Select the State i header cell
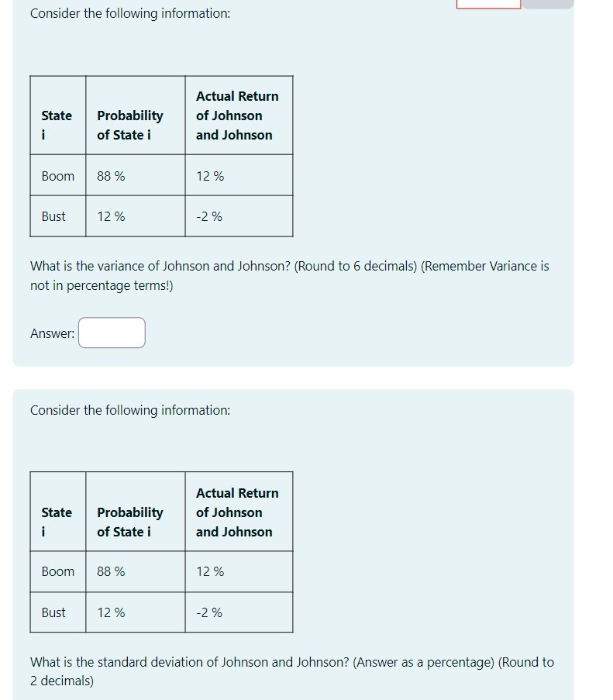613x700 pixels. 57,125
